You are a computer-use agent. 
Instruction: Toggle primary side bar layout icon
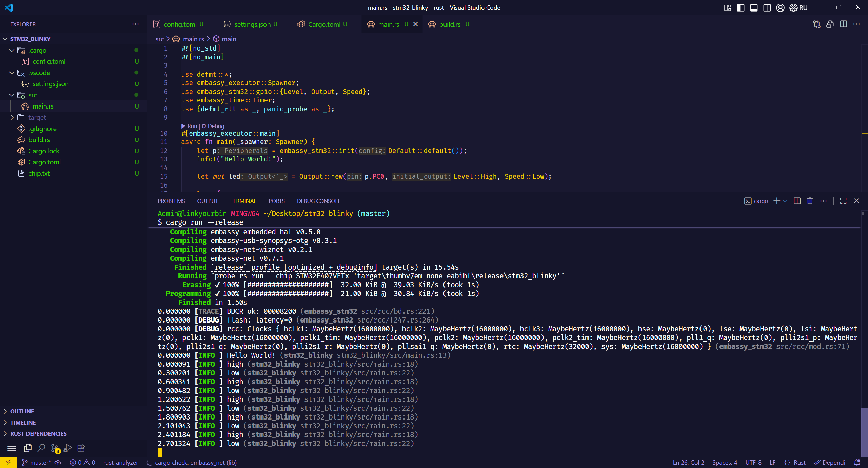pyautogui.click(x=741, y=8)
